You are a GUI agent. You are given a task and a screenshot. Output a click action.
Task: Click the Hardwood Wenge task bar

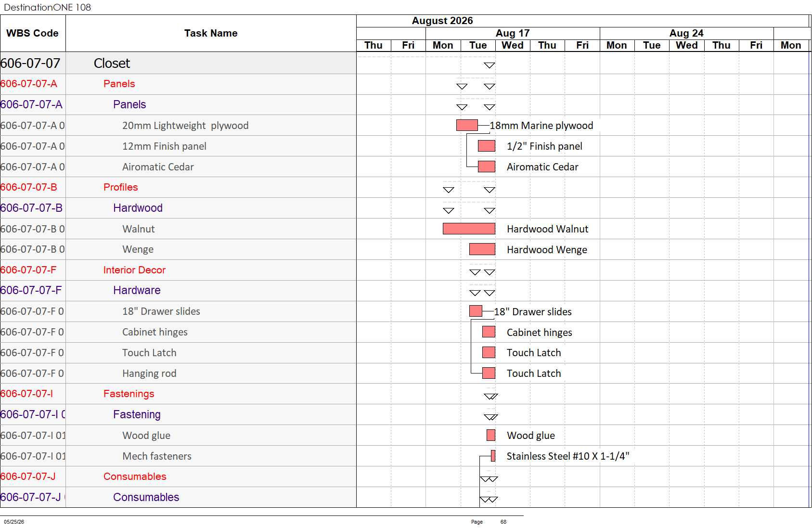click(482, 249)
